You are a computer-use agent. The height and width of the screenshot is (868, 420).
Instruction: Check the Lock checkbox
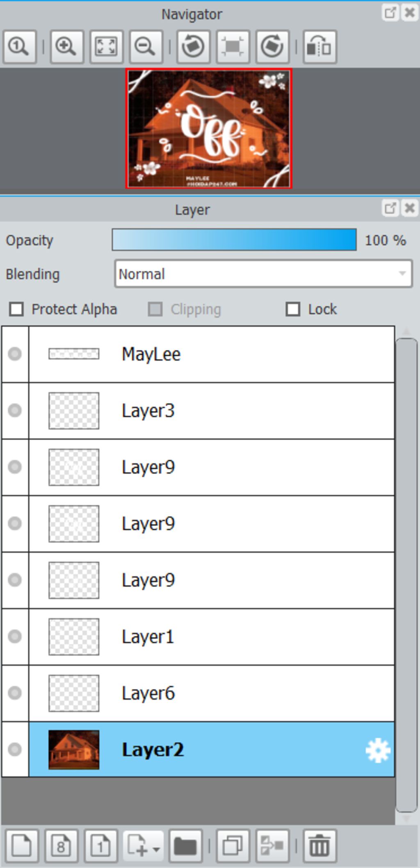tap(293, 309)
